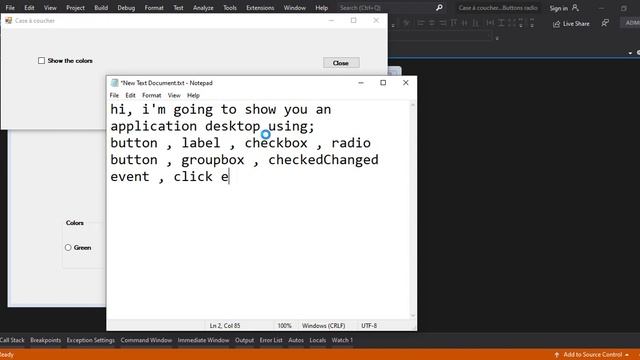Click the Notepad title bar document icon

(114, 83)
